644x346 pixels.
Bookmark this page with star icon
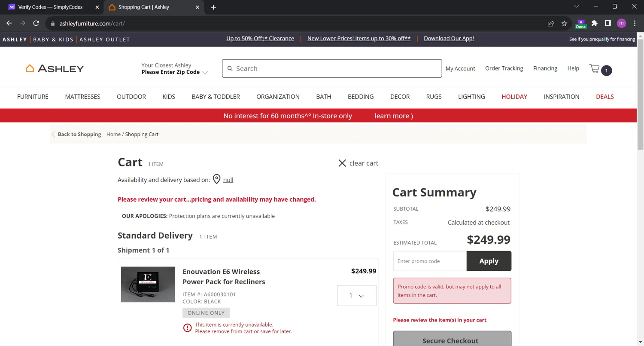point(564,24)
